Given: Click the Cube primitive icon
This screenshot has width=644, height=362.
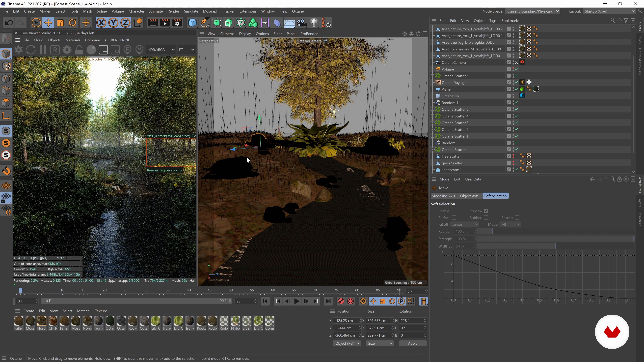Looking at the screenshot, I should (x=192, y=23).
